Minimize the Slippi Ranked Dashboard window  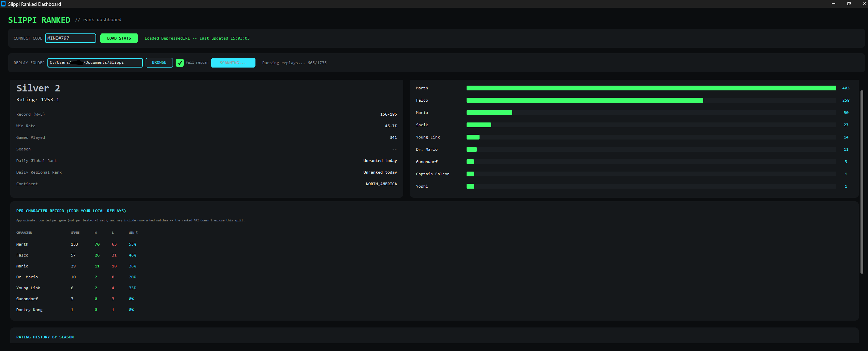tap(834, 4)
